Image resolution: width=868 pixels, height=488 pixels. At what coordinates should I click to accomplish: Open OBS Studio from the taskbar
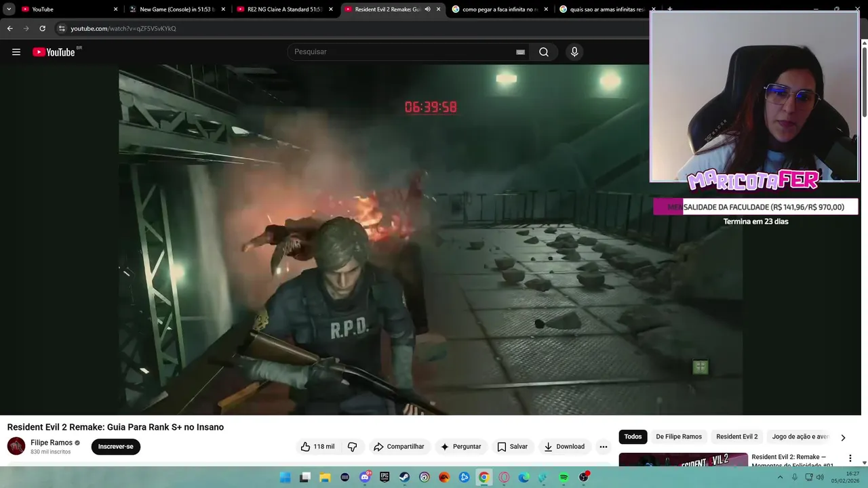click(x=584, y=477)
